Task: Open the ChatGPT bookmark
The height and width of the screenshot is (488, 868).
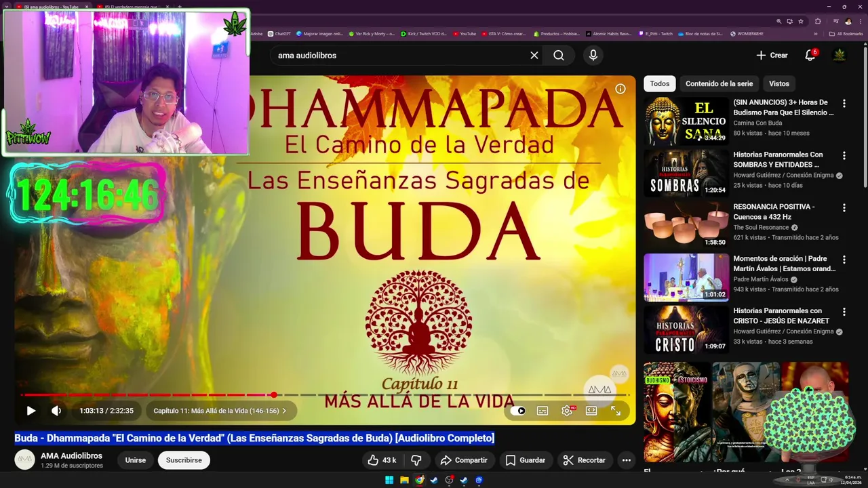Action: [279, 33]
